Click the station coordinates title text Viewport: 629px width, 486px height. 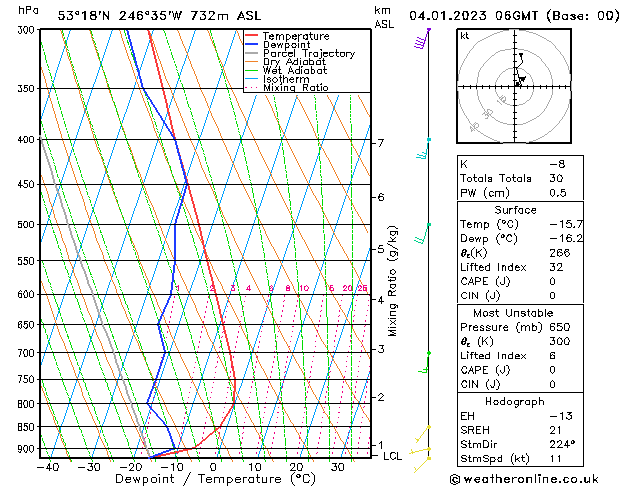(x=159, y=16)
